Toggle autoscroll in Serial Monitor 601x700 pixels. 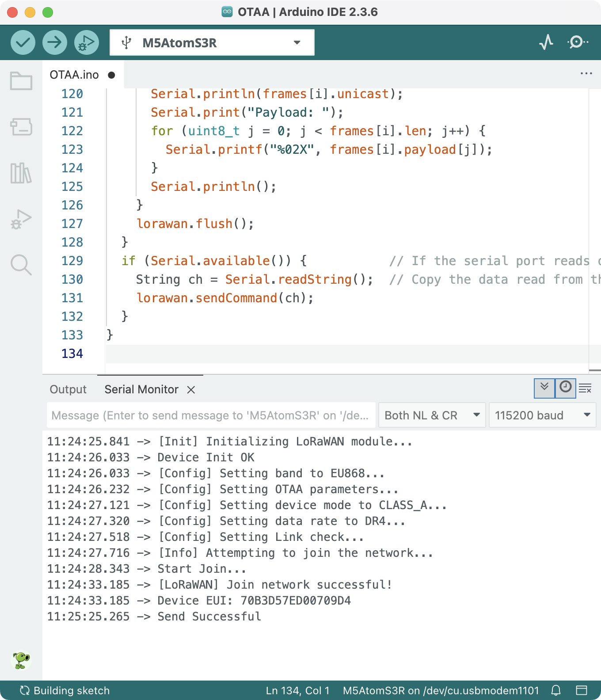[x=544, y=388]
